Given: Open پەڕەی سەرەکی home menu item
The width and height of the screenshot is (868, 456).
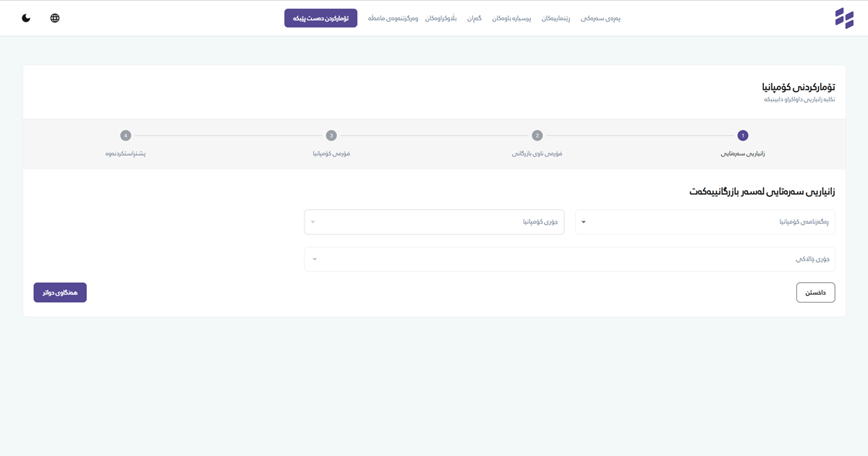Looking at the screenshot, I should [600, 18].
